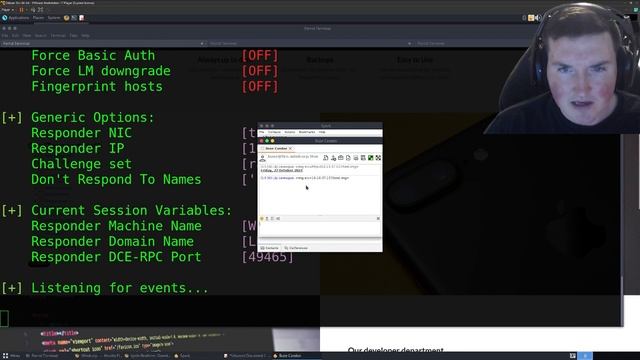Click the second chat message line
This screenshot has height=360, width=640.
(x=305, y=178)
